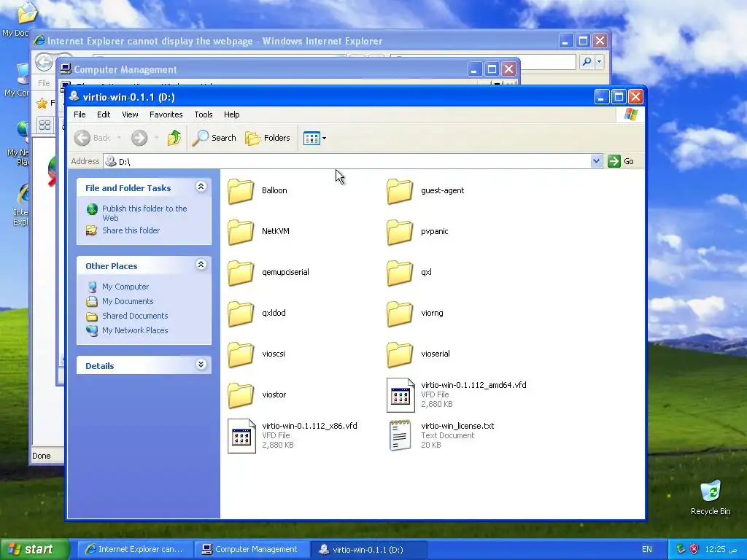Go to My Documents in Other Places

[x=128, y=301]
